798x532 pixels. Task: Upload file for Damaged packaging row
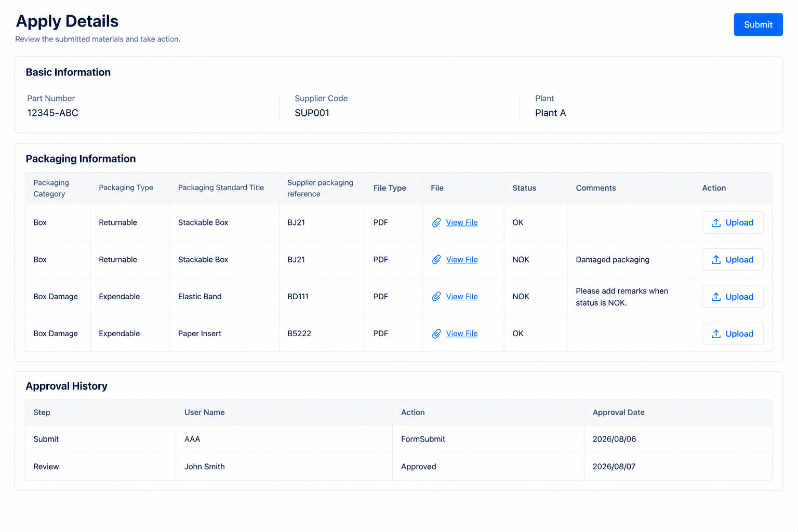[x=733, y=260]
